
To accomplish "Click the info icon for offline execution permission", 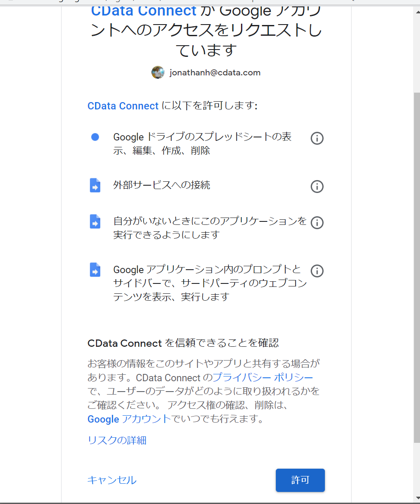I will click(x=317, y=222).
